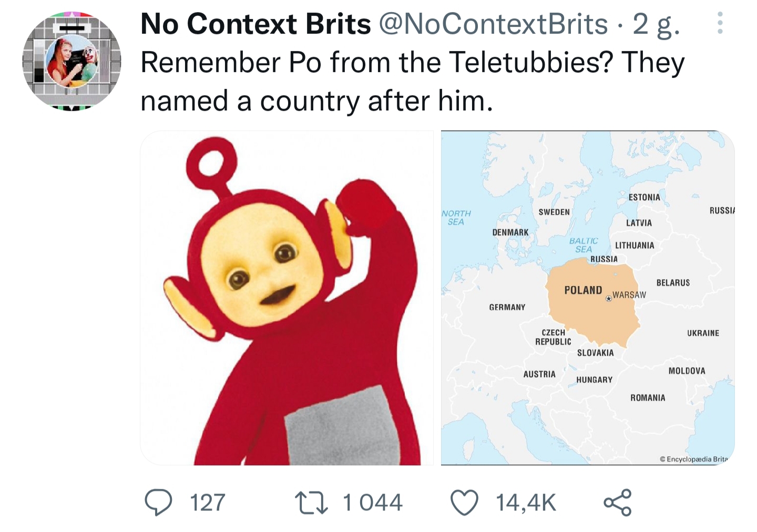The width and height of the screenshot is (757, 532).
Task: Click the 127 replies count
Action: pos(208,503)
